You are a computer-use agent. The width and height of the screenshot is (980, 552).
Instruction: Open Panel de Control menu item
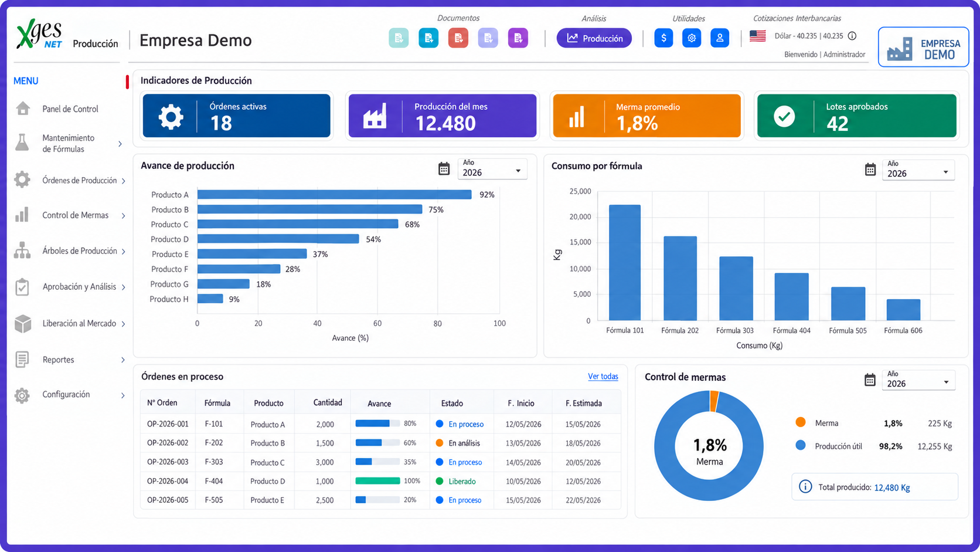tap(70, 109)
